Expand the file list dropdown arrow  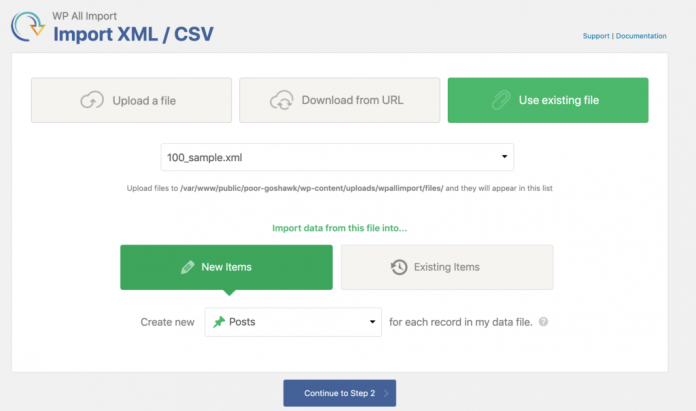(x=504, y=157)
